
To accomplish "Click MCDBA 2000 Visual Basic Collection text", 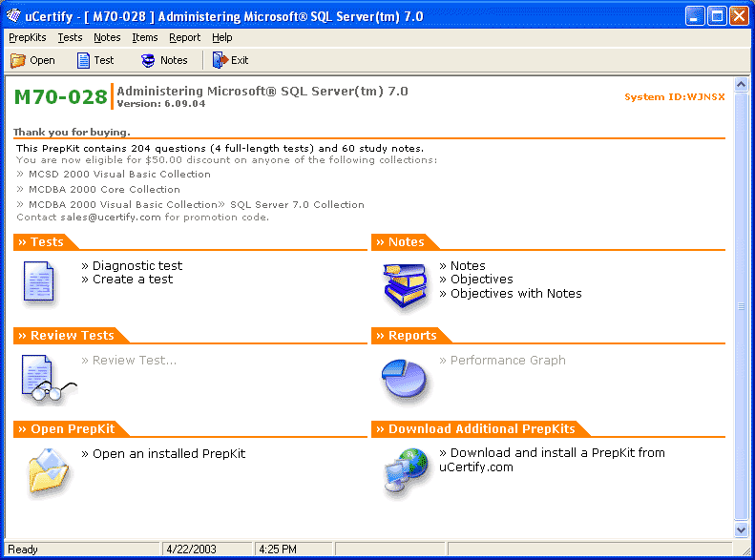I will click(123, 205).
